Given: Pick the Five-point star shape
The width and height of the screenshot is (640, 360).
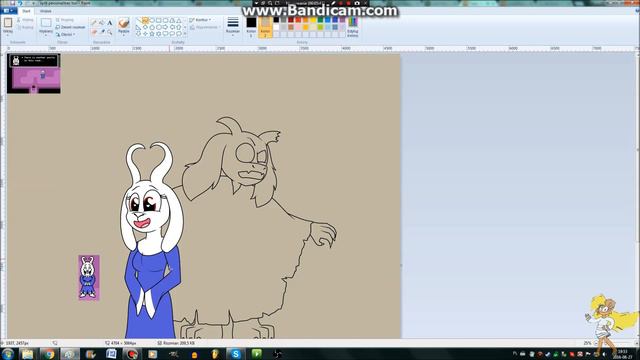Looking at the screenshot, I should click(x=152, y=34).
